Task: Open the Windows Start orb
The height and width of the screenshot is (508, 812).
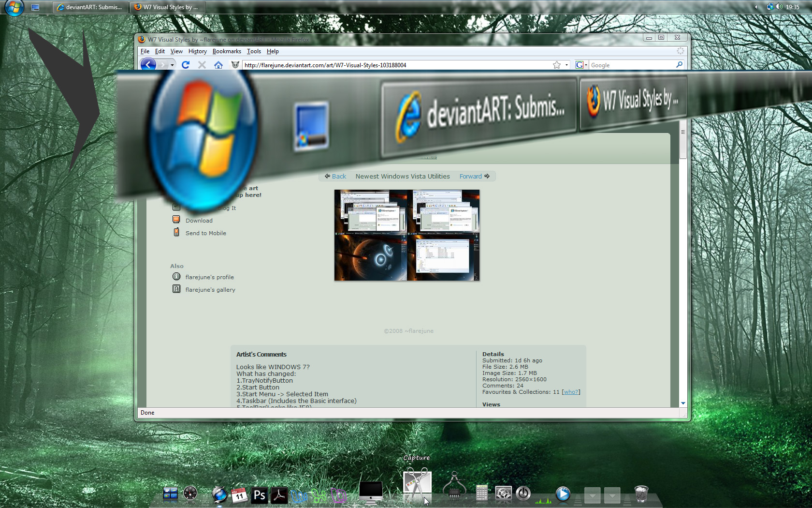Action: (14, 7)
